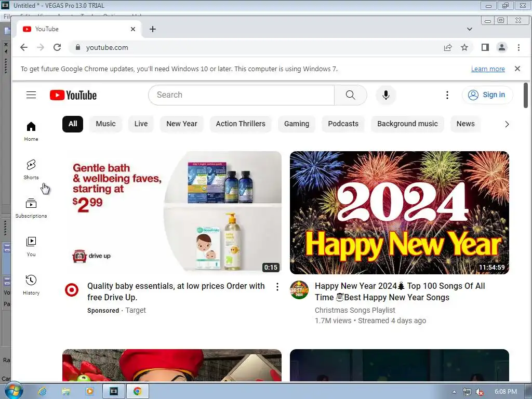Select the Music filter chip

pyautogui.click(x=105, y=124)
